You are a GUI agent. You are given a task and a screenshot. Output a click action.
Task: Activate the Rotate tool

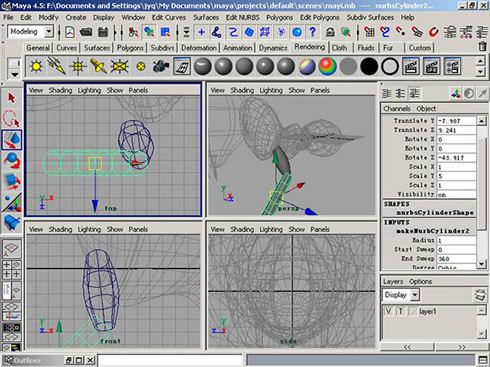pos(12,160)
